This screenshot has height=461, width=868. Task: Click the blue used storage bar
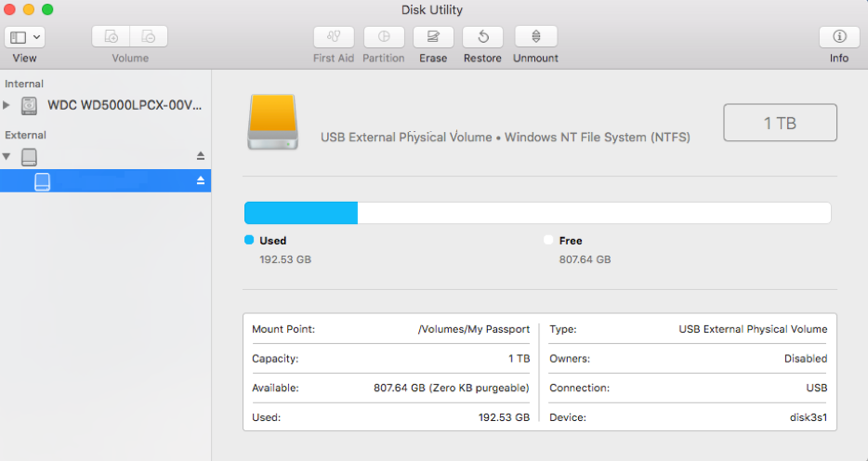301,213
